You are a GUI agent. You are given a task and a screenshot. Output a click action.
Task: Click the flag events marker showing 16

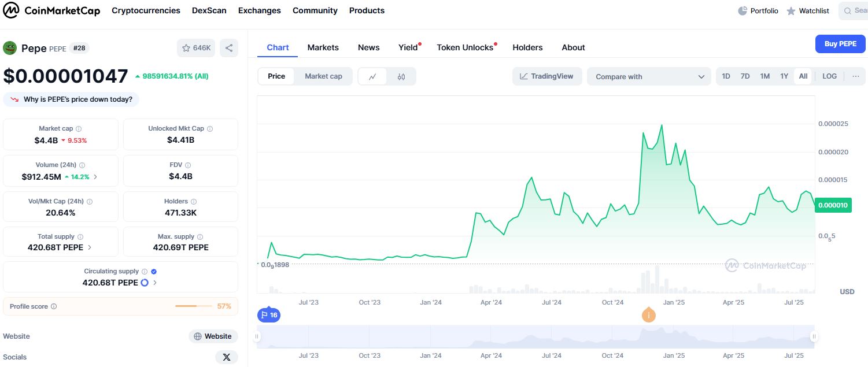pyautogui.click(x=269, y=315)
